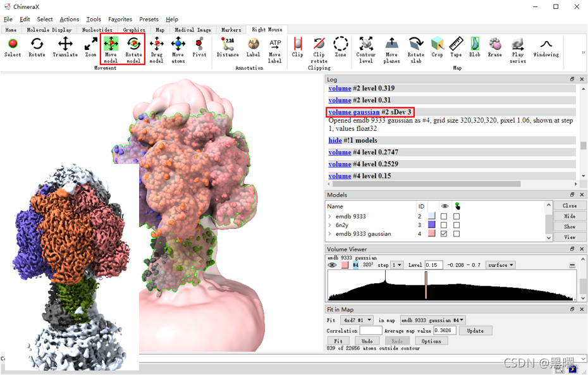Open the step dropdown in Volume Viewer
Viewport: 588px width, 375px height.
point(397,265)
